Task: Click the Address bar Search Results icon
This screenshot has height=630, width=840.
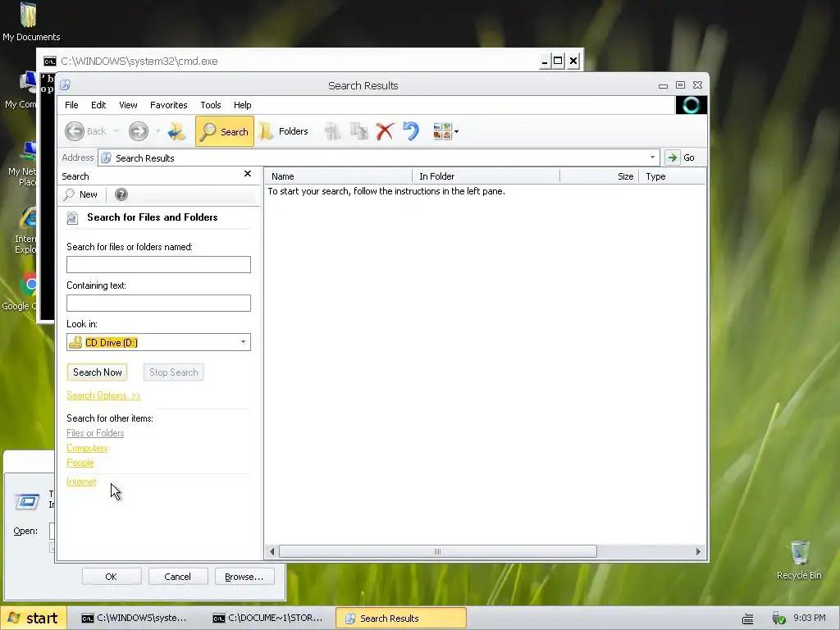Action: click(x=106, y=157)
